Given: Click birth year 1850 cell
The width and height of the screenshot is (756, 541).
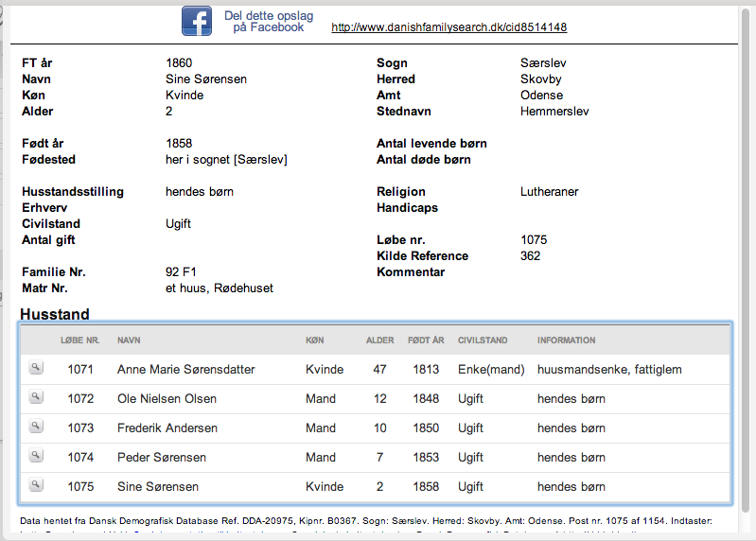Looking at the screenshot, I should coord(426,428).
